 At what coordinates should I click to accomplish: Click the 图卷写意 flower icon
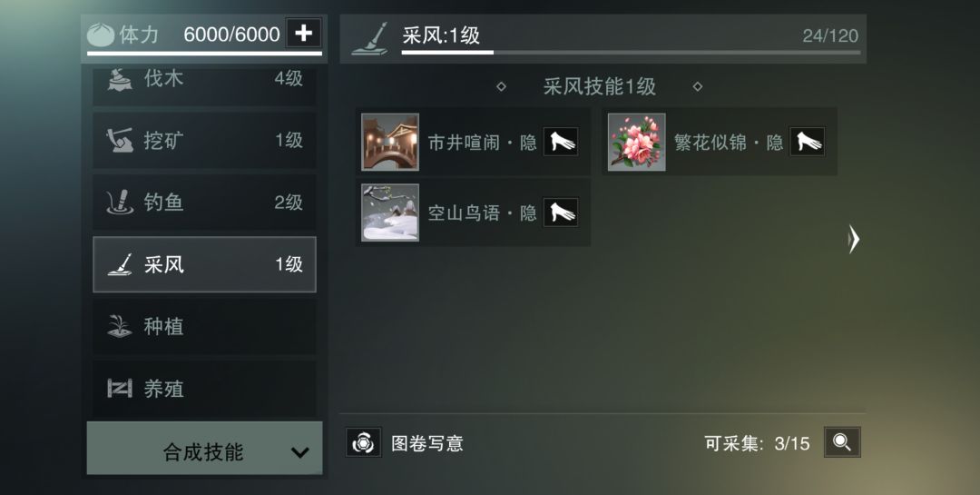[x=363, y=442]
